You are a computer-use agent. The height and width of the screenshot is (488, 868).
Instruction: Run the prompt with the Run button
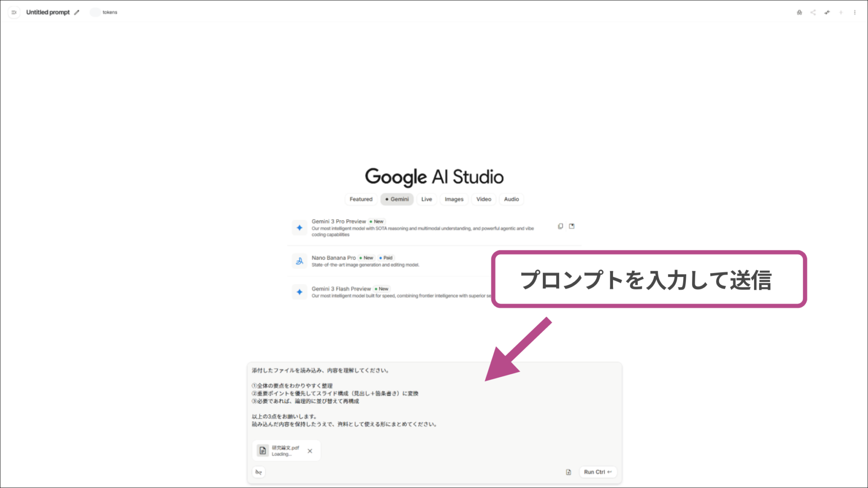[598, 472]
